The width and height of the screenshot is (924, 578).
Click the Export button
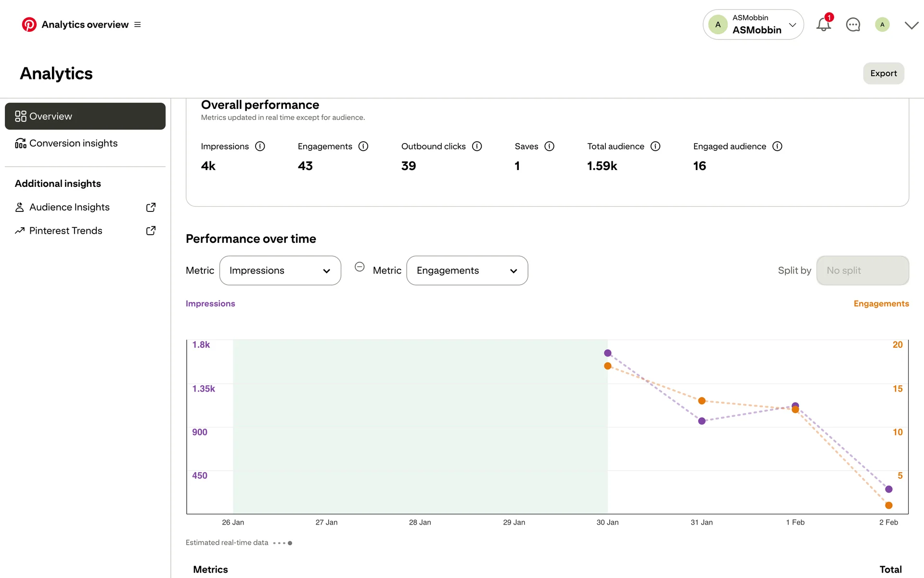883,73
